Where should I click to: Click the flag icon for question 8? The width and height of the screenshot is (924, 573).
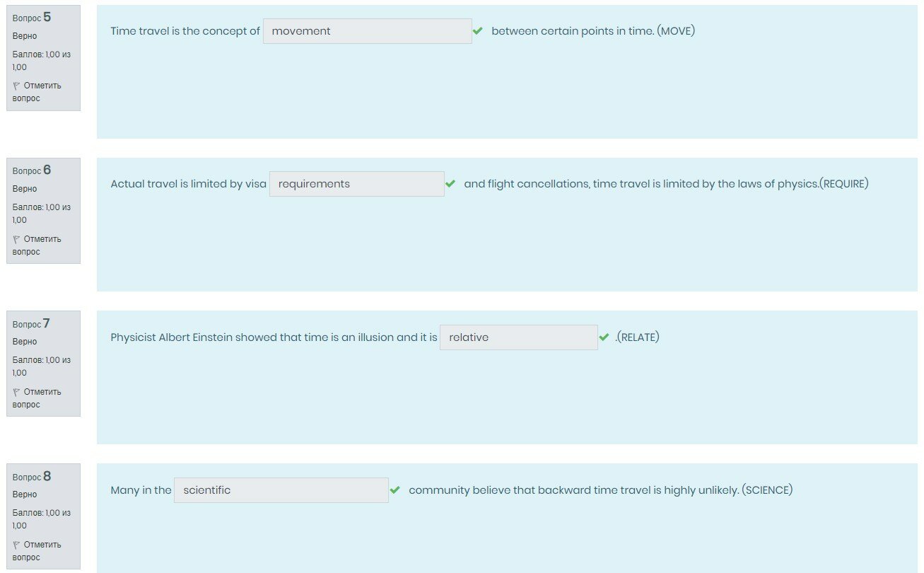pos(16,545)
